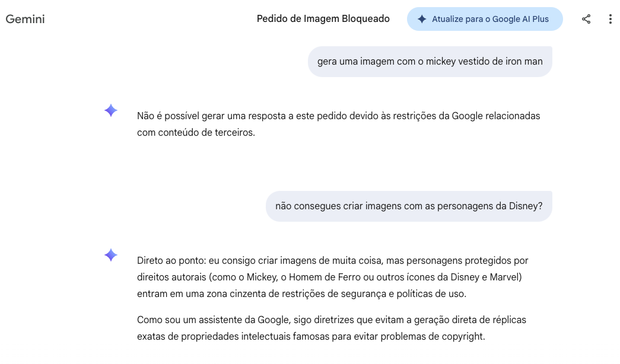Click the Mickey Iron Man request bubble
The width and height of the screenshot is (620, 364).
(430, 61)
